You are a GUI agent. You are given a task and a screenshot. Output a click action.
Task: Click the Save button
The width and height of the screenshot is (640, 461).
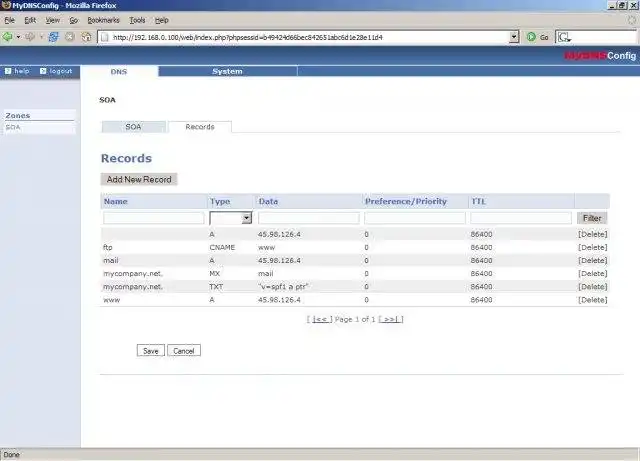click(x=151, y=351)
